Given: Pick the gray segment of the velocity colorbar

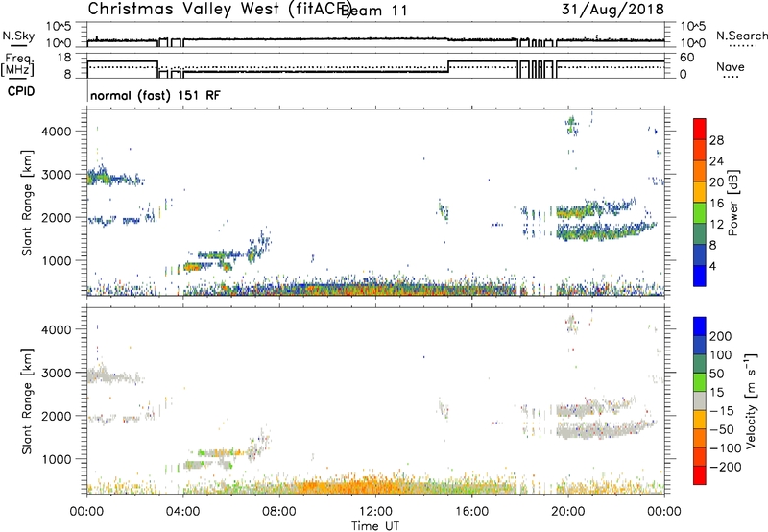Looking at the screenshot, I should click(x=700, y=401).
